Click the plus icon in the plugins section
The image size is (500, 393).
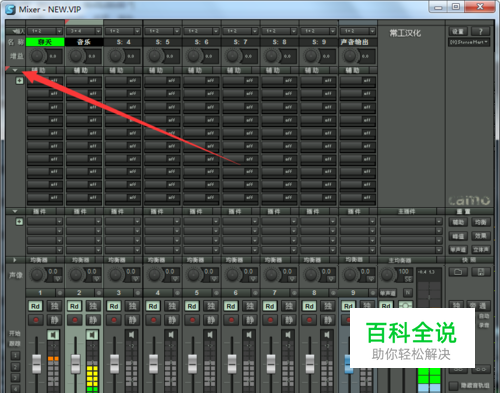pos(19,221)
